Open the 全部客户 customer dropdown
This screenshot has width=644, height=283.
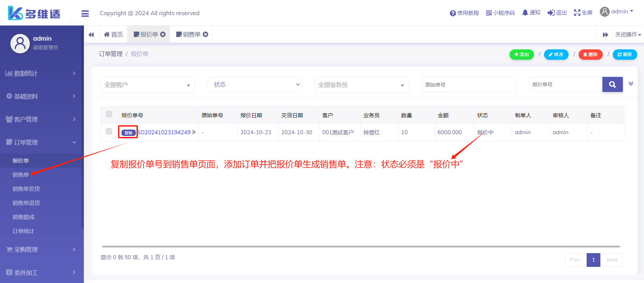click(148, 85)
